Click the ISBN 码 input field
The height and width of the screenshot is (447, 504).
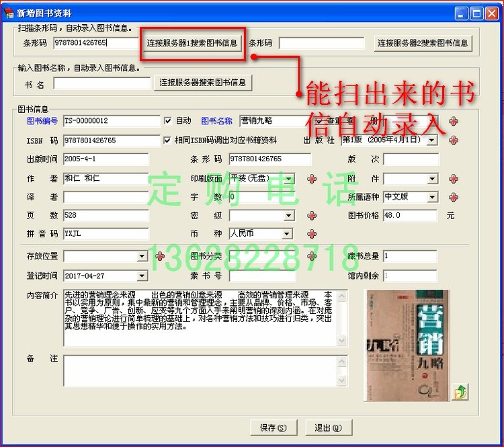[x=112, y=140]
